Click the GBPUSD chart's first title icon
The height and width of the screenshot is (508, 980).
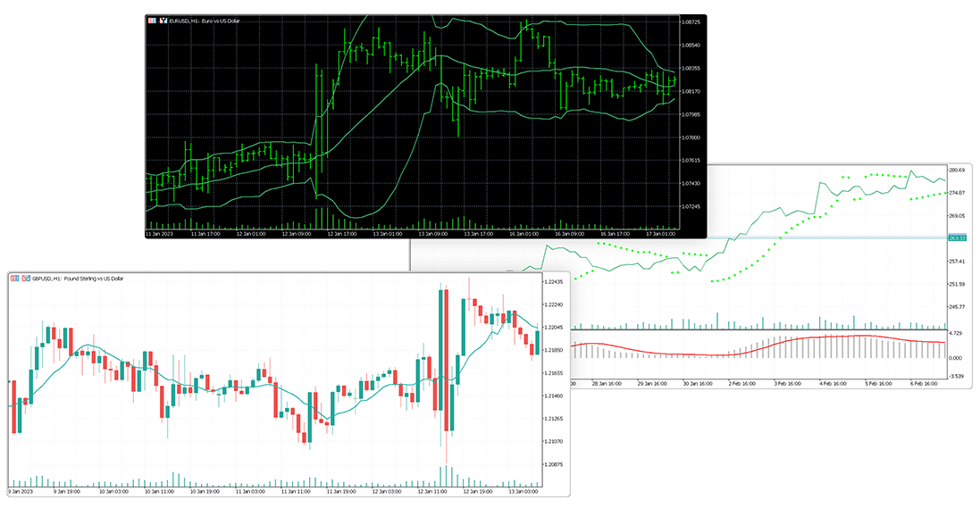pyautogui.click(x=15, y=278)
